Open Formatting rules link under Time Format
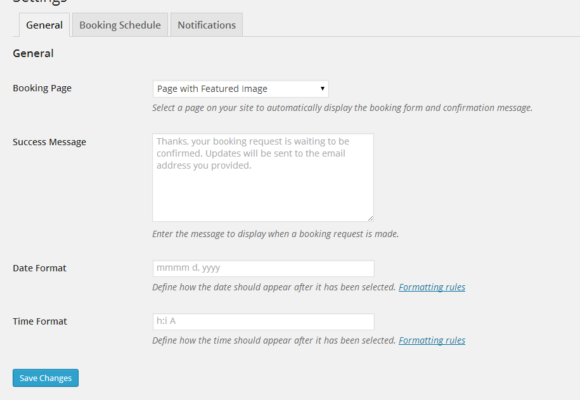The image size is (580, 400). coord(432,340)
